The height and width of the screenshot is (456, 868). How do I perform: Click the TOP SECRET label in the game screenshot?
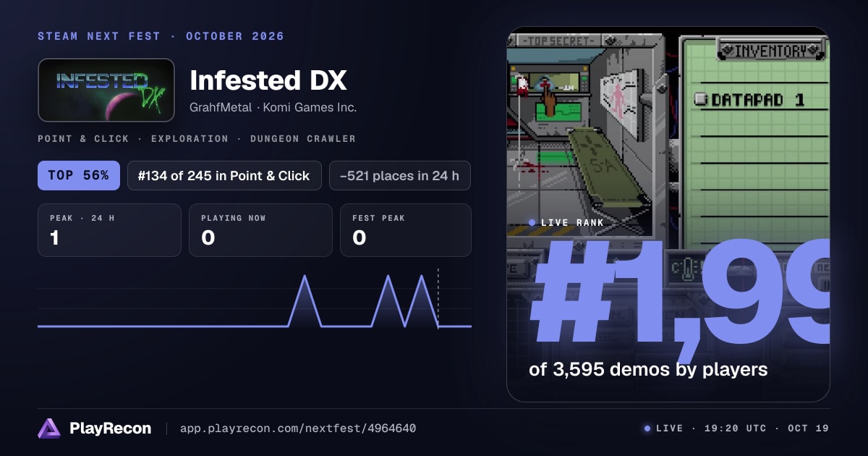(x=559, y=41)
